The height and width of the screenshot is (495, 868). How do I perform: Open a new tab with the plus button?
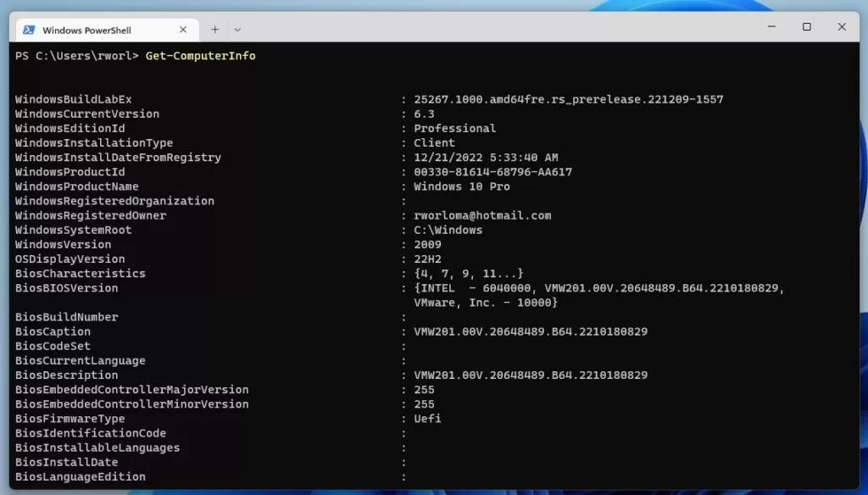click(x=214, y=30)
